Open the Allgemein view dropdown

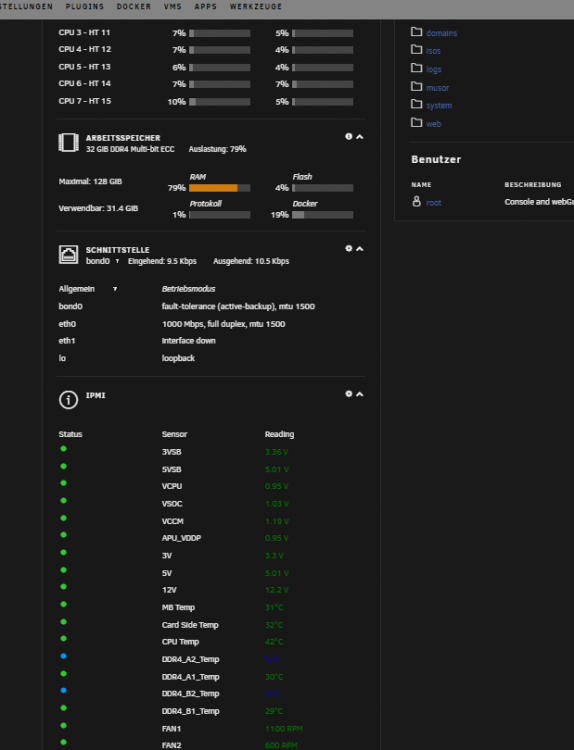coord(88,289)
